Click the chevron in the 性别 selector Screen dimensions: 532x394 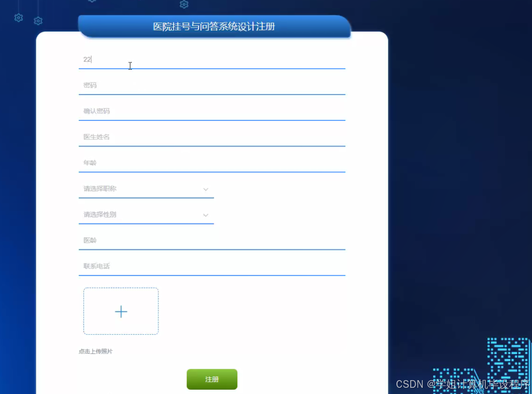[206, 215]
